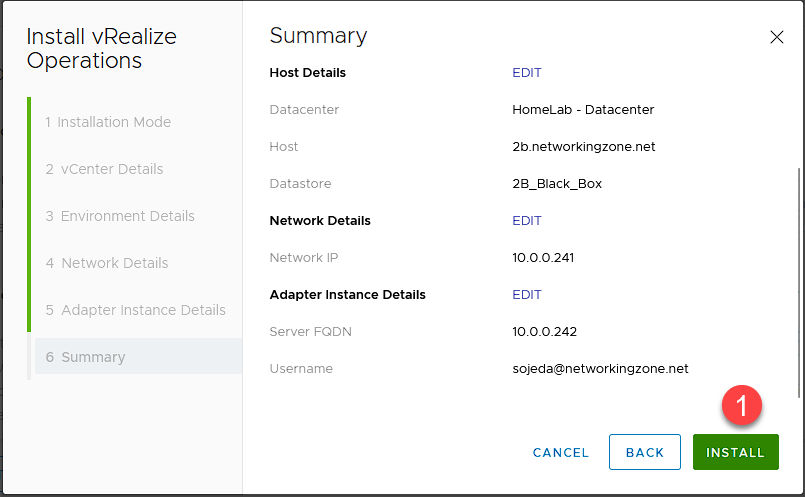
Task: Click EDIT next to Network Details
Action: click(526, 221)
